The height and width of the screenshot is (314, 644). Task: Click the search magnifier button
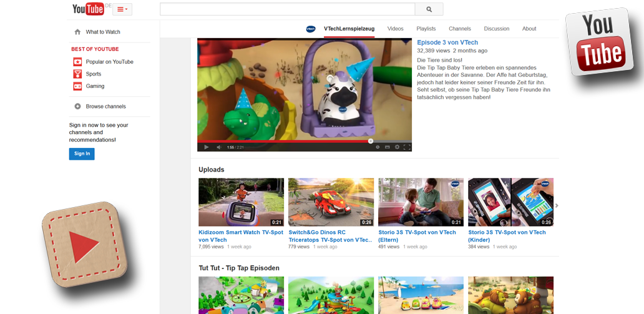click(429, 9)
